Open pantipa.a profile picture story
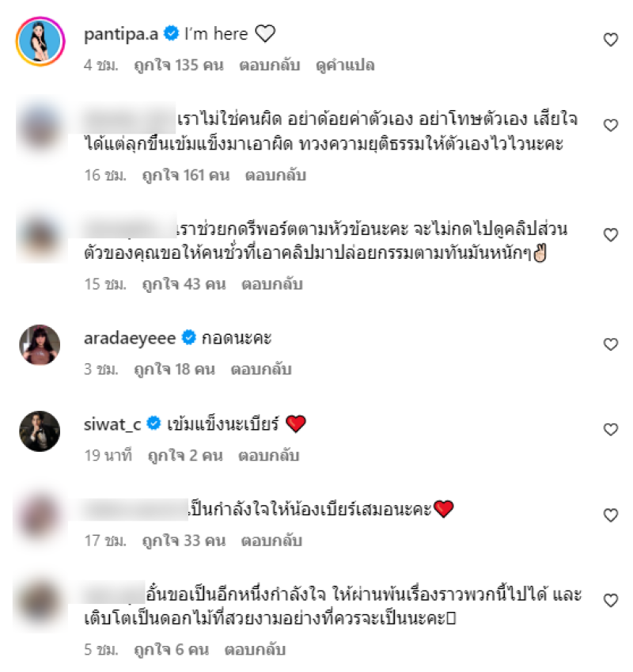The height and width of the screenshot is (672, 633). (x=40, y=42)
